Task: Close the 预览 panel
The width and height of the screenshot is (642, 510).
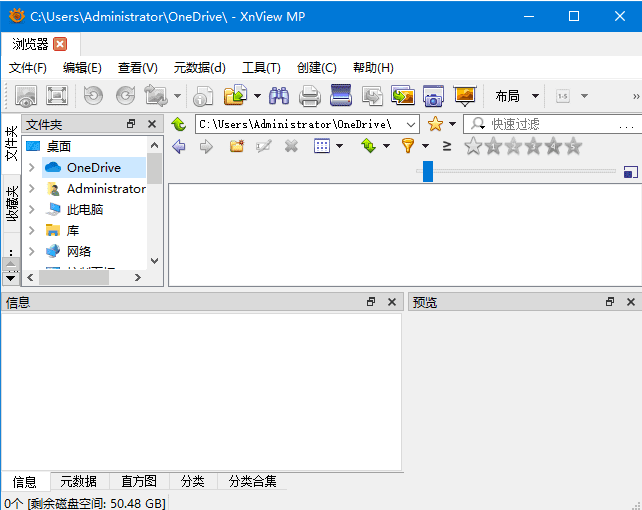Action: 631,302
